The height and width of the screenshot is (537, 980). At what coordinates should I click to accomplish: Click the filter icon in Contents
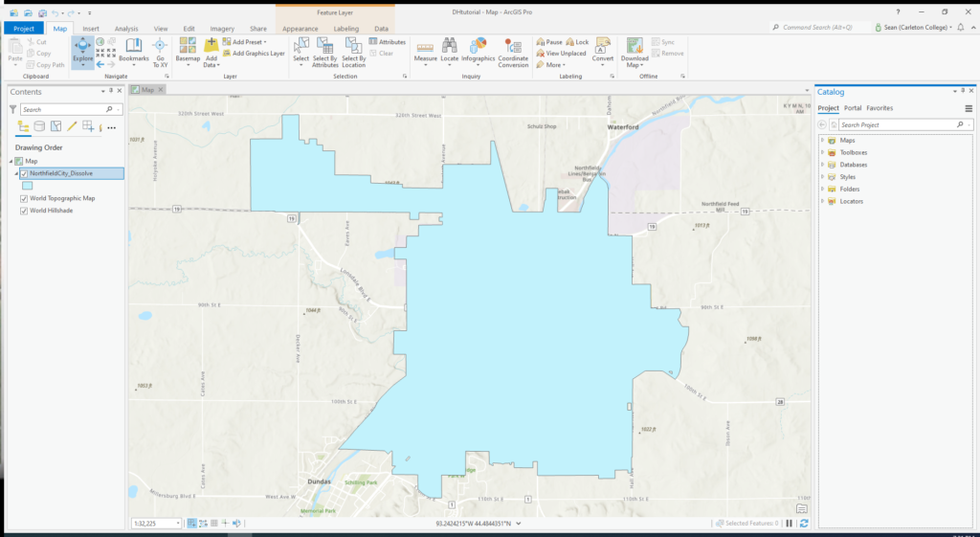[x=12, y=109]
